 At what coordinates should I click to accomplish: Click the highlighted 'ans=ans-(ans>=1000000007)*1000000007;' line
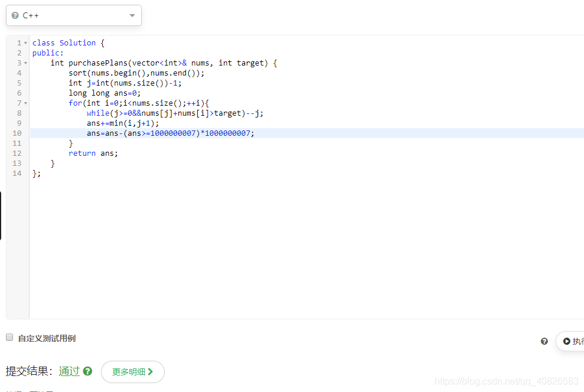(x=171, y=133)
